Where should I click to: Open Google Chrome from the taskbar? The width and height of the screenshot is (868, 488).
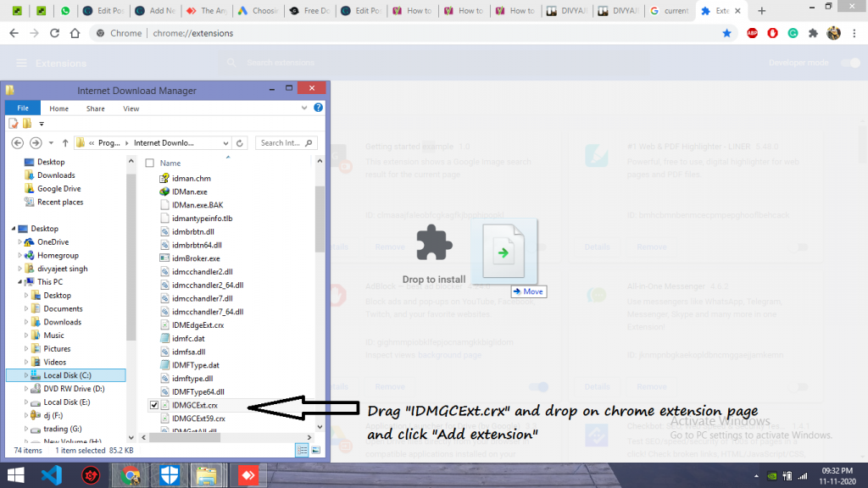[x=131, y=475]
